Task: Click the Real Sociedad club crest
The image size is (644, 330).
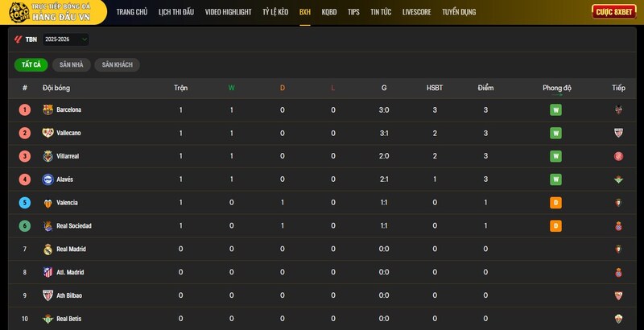Action: tap(48, 225)
